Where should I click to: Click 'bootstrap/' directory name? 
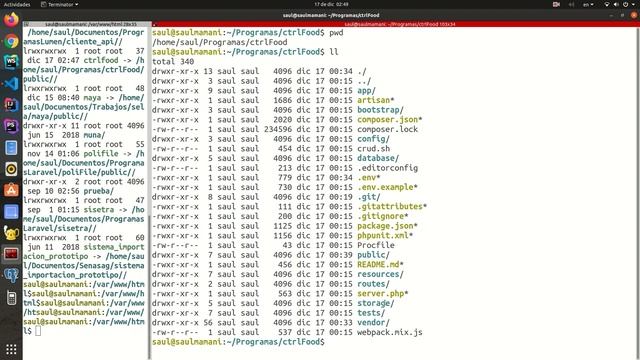tap(380, 110)
